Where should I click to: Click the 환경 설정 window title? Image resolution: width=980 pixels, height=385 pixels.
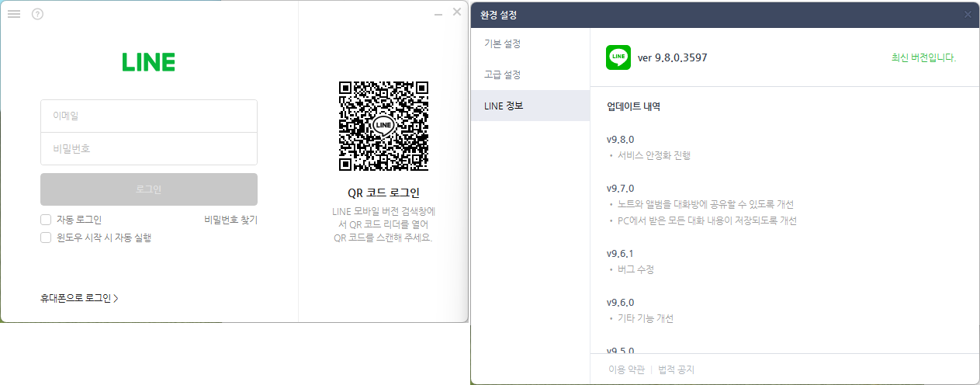pyautogui.click(x=498, y=14)
